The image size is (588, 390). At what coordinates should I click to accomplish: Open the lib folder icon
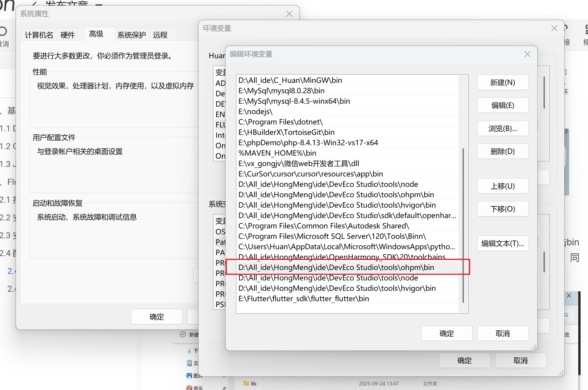246,383
